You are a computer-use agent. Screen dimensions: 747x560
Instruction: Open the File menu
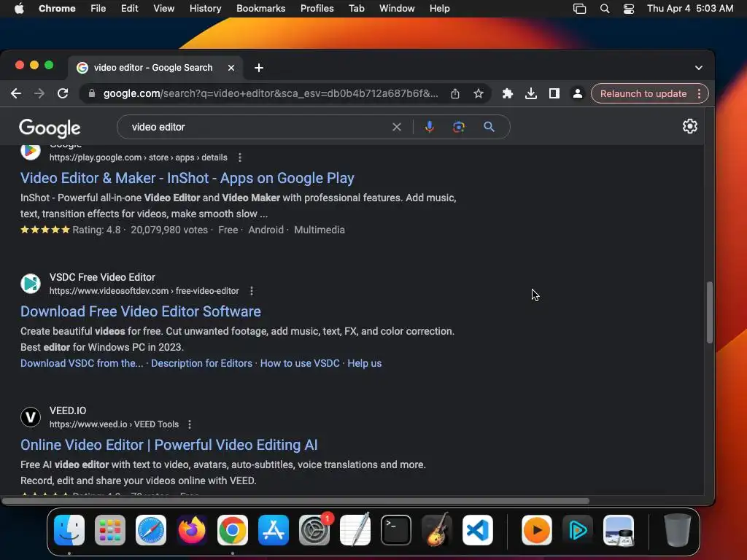coord(98,9)
